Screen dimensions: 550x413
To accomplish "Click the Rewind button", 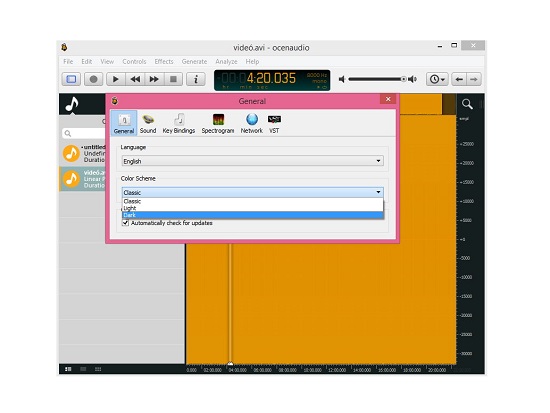I will coord(135,79).
